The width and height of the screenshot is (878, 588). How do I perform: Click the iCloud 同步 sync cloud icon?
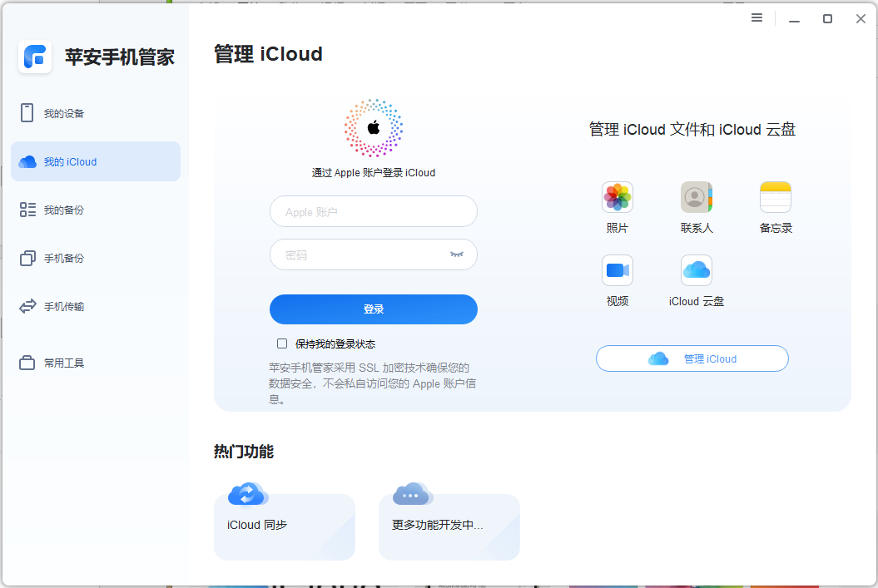[246, 492]
